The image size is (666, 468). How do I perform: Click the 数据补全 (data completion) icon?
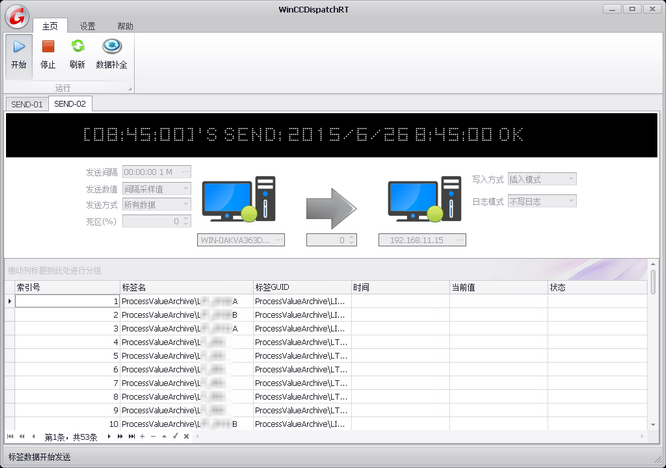[112, 46]
